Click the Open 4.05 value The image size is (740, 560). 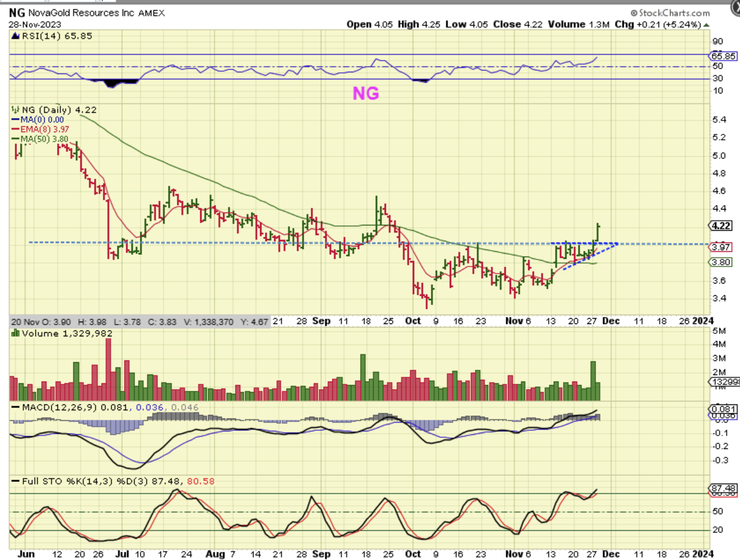coord(369,24)
